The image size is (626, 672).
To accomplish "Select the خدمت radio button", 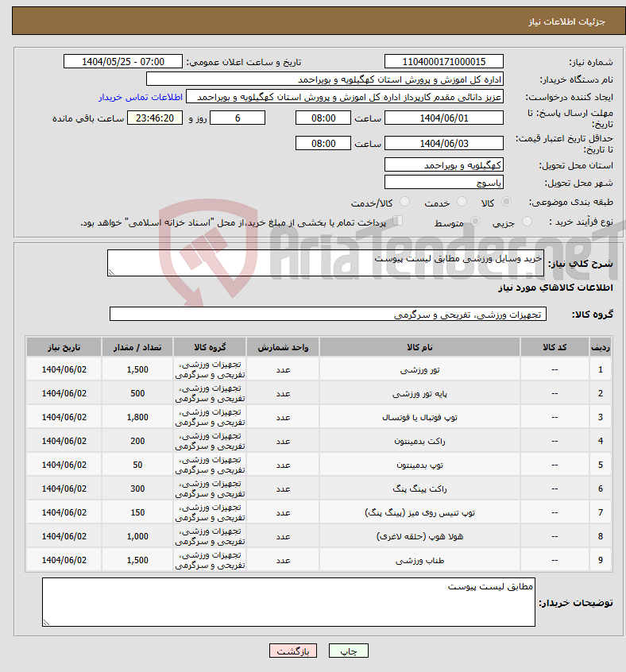I will (x=462, y=202).
